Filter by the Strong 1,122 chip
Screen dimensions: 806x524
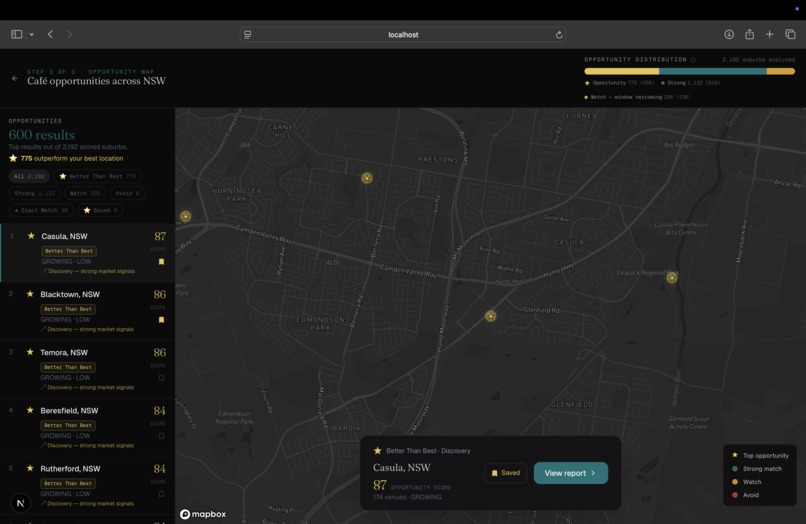pyautogui.click(x=34, y=193)
